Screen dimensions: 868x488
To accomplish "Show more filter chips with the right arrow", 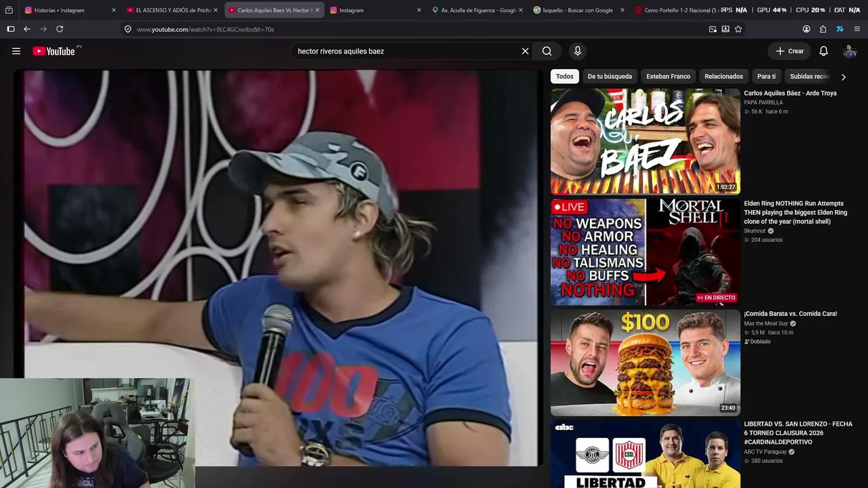I will 844,77.
